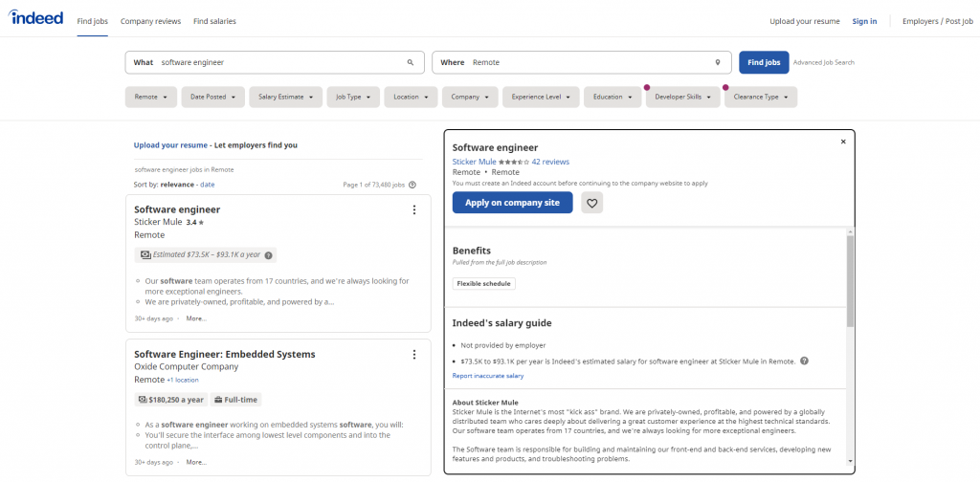
Task: Click Upload your resume link above results
Action: pyautogui.click(x=170, y=144)
